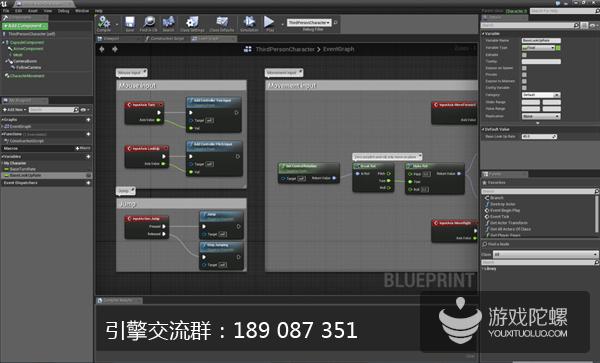Click the green Add Component button
Screen dimensions: 600x363
[x=24, y=26]
